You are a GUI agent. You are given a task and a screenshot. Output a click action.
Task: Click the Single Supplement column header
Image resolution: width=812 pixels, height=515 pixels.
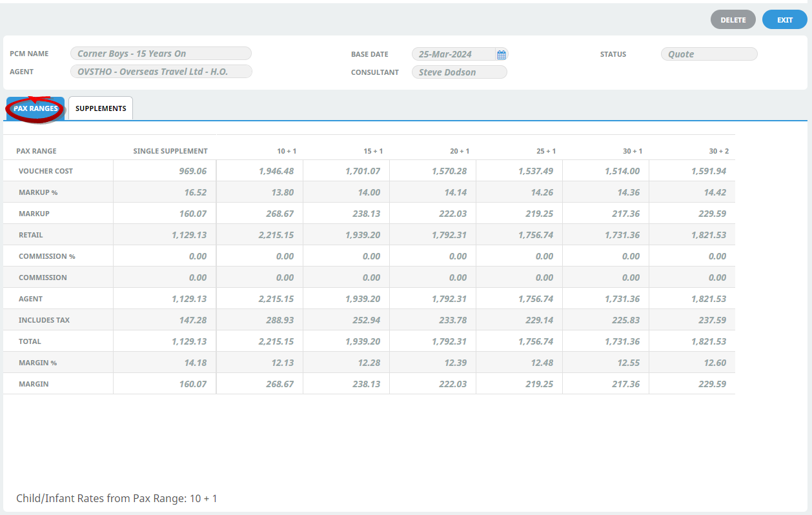(170, 151)
